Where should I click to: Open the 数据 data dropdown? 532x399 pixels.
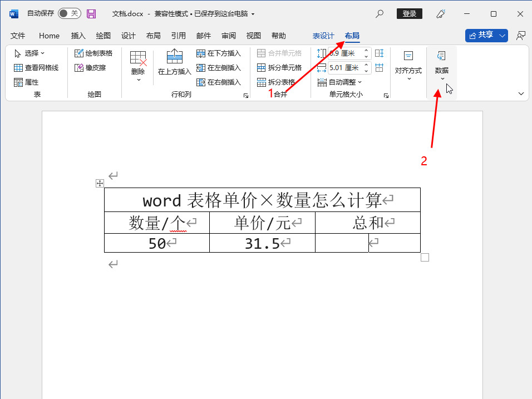pyautogui.click(x=442, y=66)
